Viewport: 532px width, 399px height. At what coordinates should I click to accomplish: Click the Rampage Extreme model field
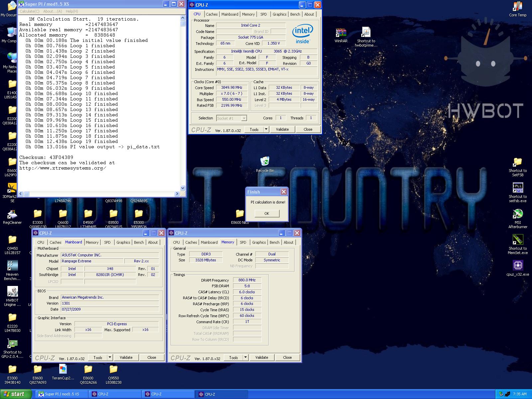(92, 261)
